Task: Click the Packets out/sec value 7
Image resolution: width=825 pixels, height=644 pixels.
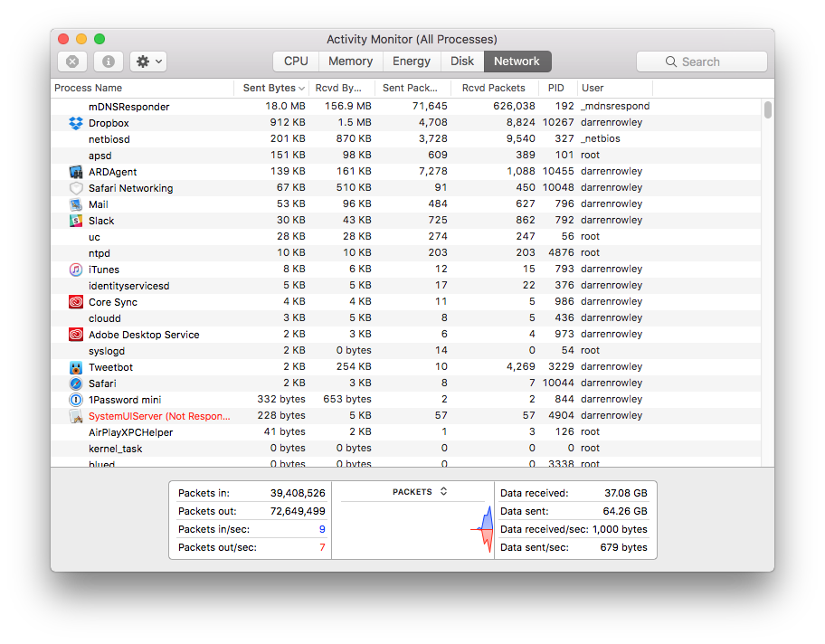Action: (322, 547)
